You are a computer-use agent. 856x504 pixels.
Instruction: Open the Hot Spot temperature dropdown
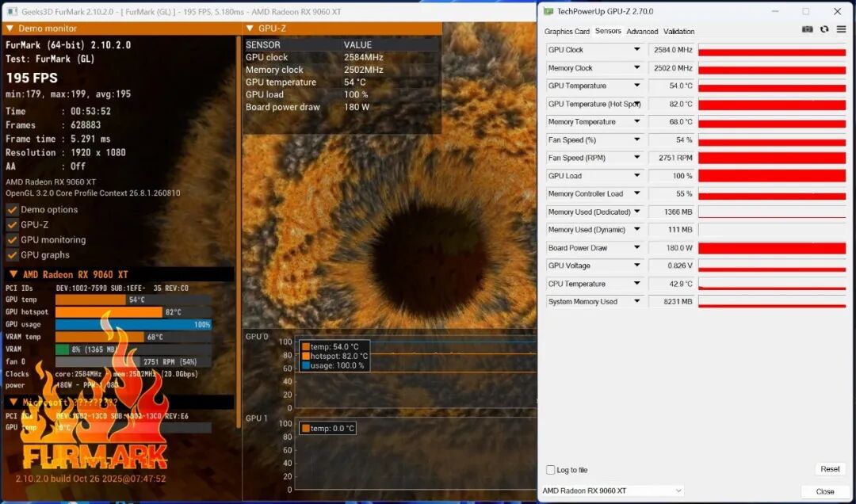636,104
